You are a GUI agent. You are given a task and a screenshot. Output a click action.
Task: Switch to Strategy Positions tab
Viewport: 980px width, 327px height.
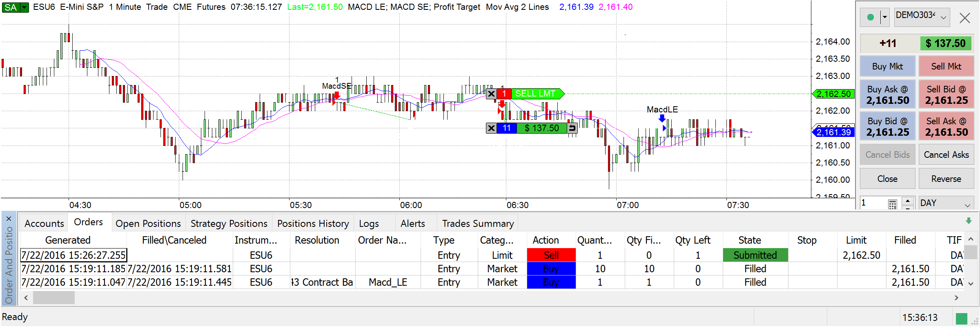[229, 224]
